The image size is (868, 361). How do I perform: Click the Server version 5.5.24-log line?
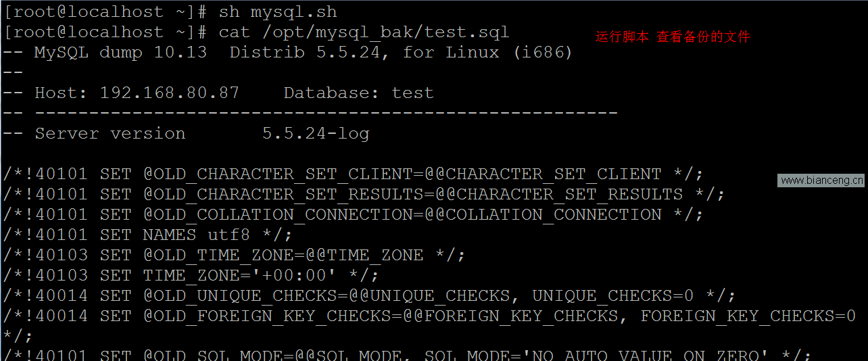coord(186,134)
